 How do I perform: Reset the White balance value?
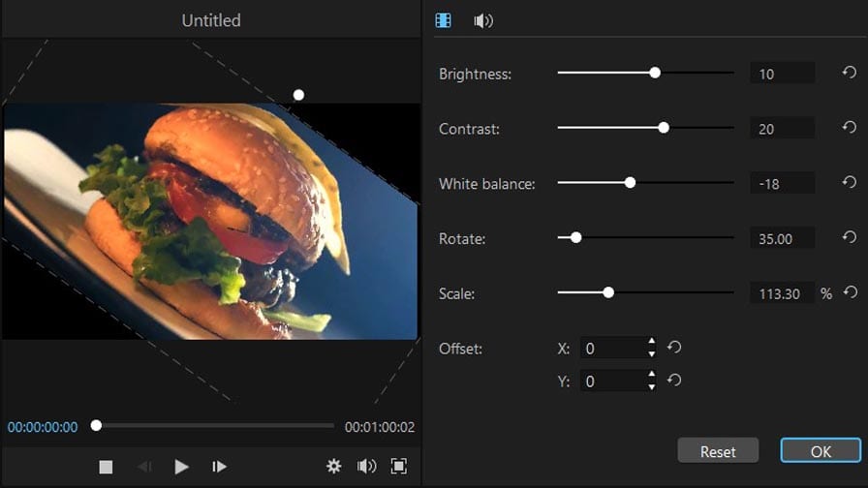coord(850,182)
